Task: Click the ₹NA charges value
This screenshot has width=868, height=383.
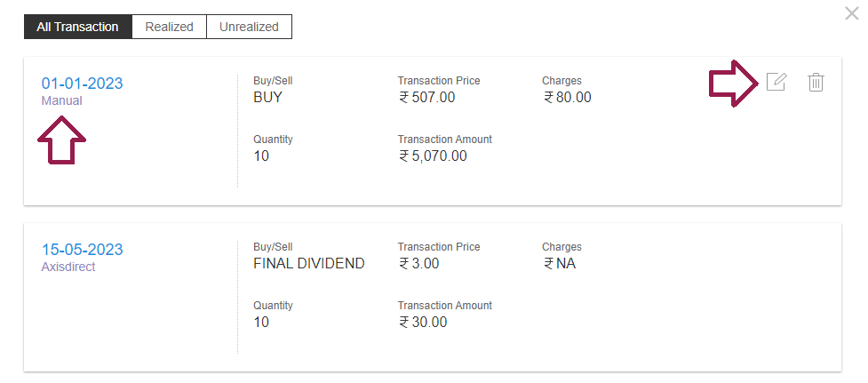Action: pos(560,263)
